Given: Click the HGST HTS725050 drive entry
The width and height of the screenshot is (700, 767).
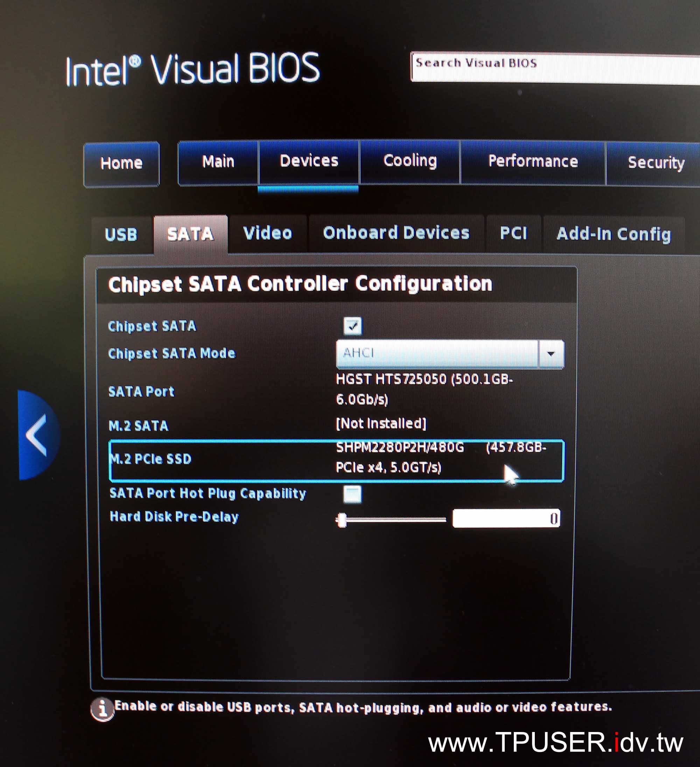Looking at the screenshot, I should (x=424, y=389).
